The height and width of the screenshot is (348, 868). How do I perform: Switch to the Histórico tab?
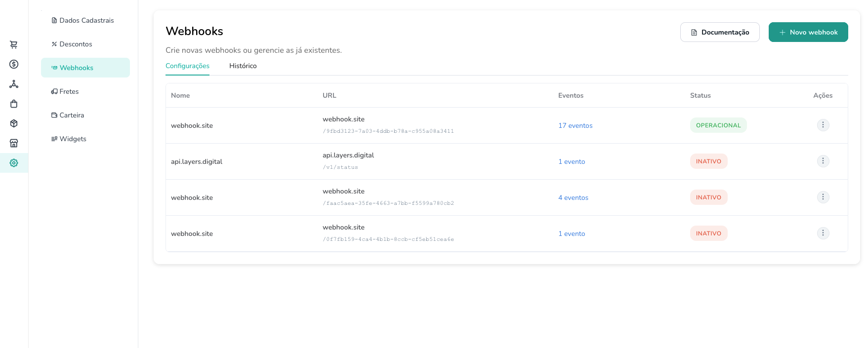243,66
